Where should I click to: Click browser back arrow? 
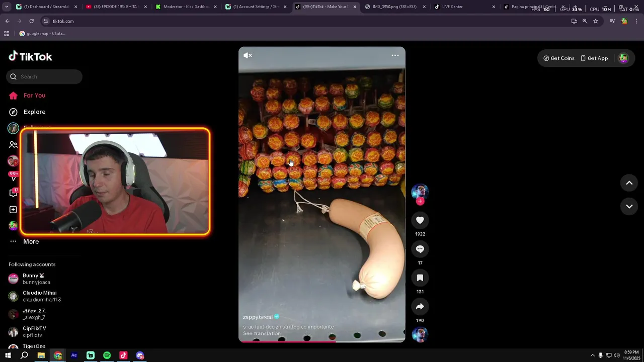pos(7,21)
